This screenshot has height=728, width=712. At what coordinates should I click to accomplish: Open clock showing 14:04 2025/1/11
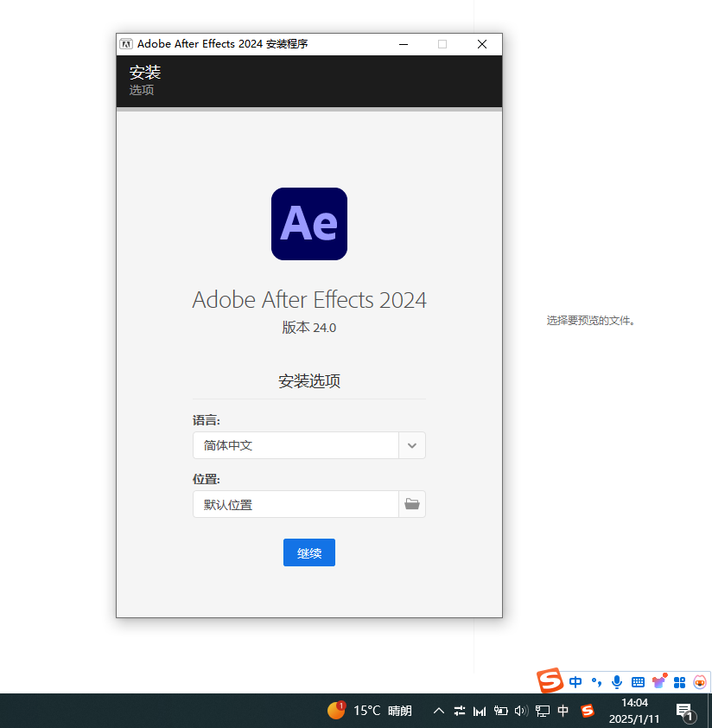point(634,711)
